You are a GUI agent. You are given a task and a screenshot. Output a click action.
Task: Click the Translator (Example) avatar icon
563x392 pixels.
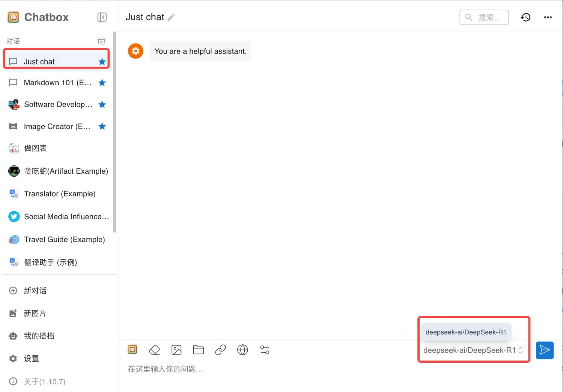(x=14, y=194)
